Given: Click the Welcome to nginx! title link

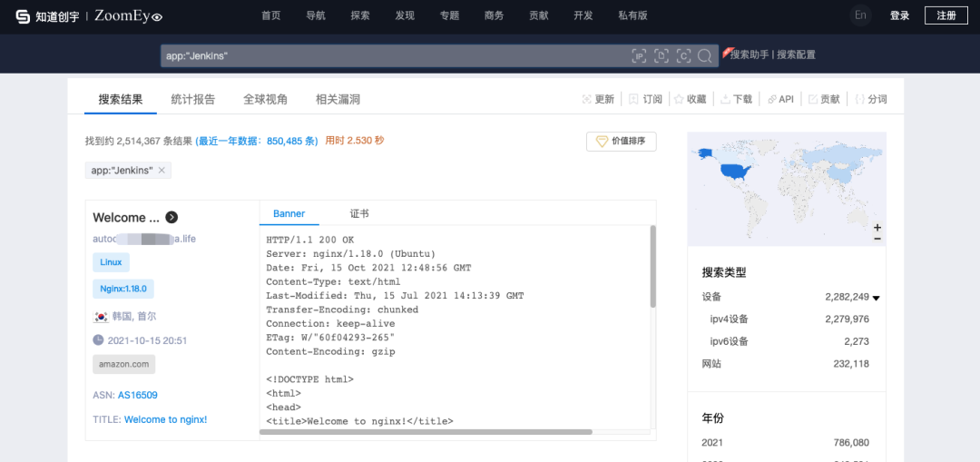Looking at the screenshot, I should click(166, 419).
